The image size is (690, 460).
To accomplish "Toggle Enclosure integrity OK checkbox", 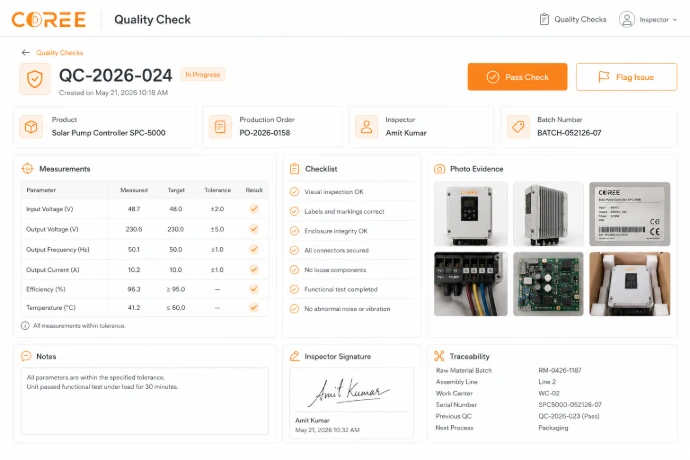I will coord(294,231).
